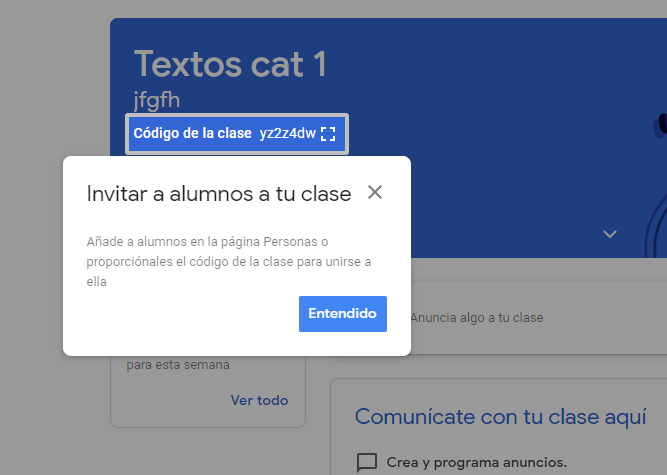Click the dialog description about página Personas

tap(227, 262)
